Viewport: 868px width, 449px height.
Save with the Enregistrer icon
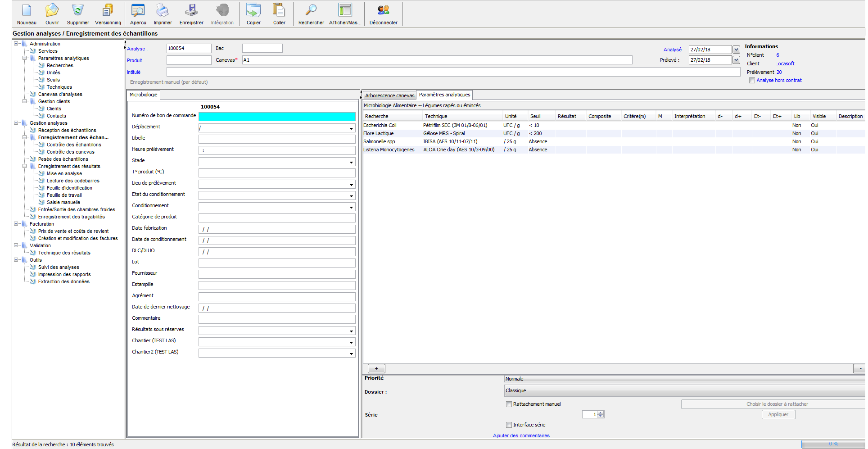pos(191,14)
